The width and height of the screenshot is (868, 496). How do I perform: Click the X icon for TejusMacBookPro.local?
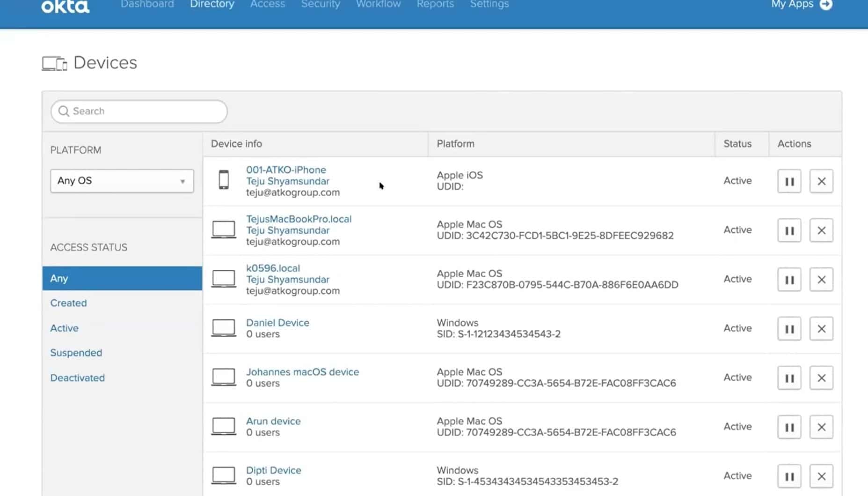point(821,230)
